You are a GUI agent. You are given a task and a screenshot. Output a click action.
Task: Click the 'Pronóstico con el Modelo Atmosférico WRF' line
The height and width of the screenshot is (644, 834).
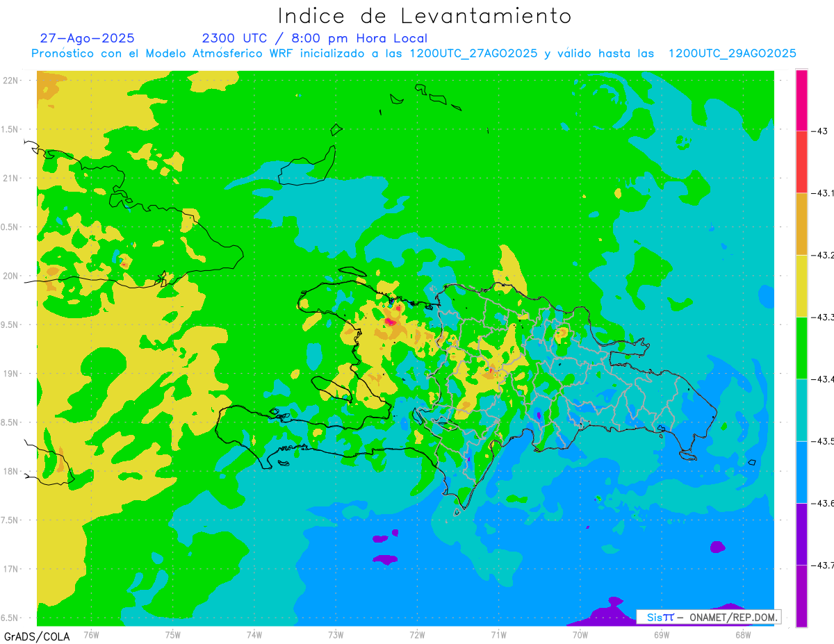(x=414, y=53)
